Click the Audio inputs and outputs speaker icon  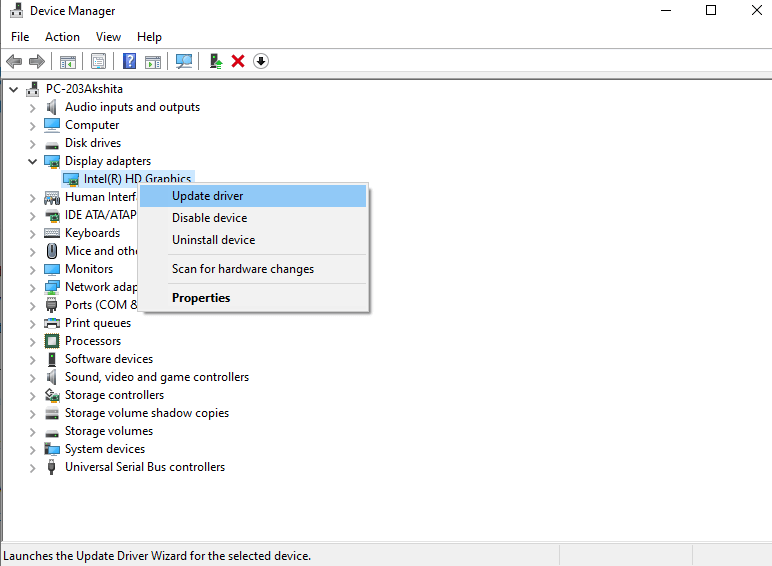52,107
